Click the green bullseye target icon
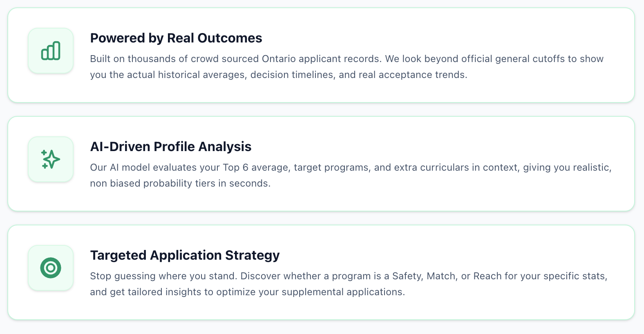The width and height of the screenshot is (644, 334). pyautogui.click(x=51, y=268)
